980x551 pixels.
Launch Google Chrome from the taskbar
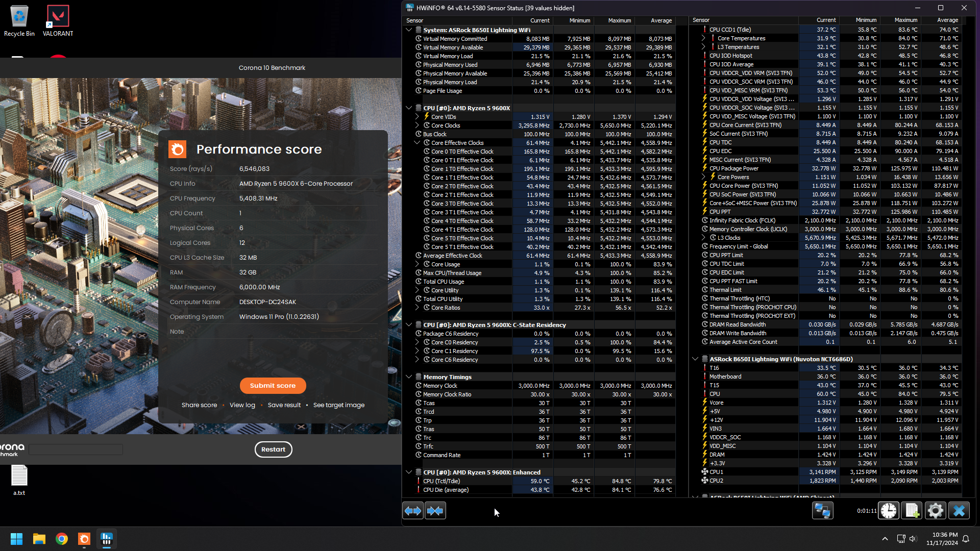(62, 539)
